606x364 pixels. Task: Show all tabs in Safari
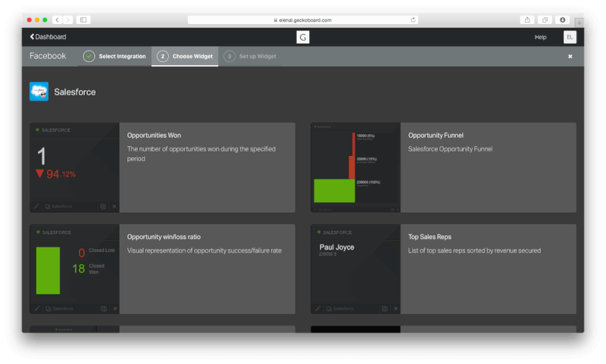[x=545, y=20]
